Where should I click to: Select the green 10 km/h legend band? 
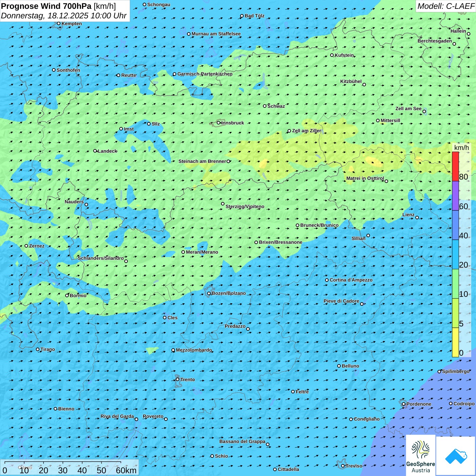tap(455, 284)
